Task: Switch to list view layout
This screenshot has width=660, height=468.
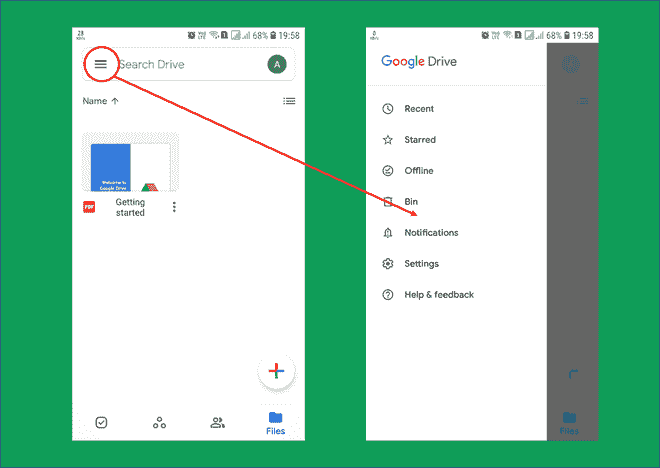Action: 289,101
